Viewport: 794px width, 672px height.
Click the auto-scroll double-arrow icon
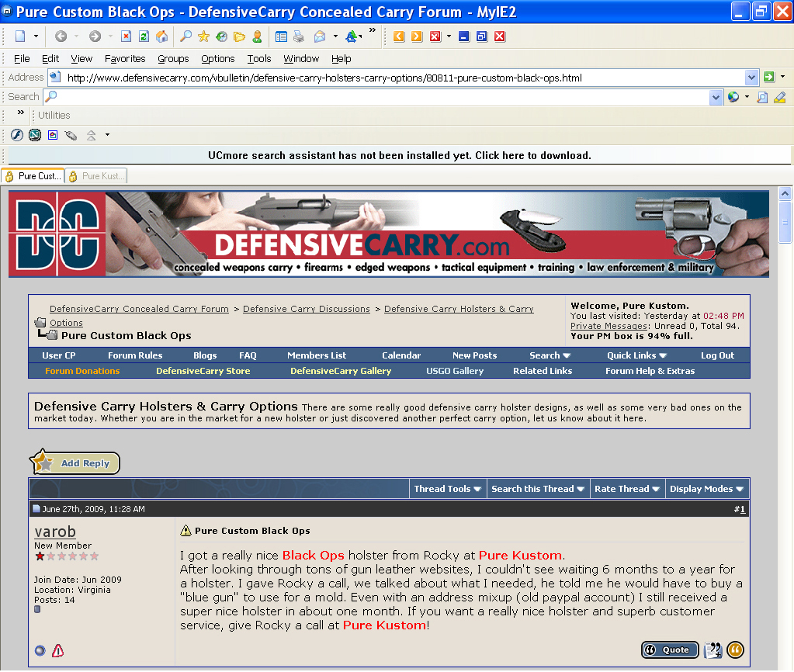click(x=91, y=135)
